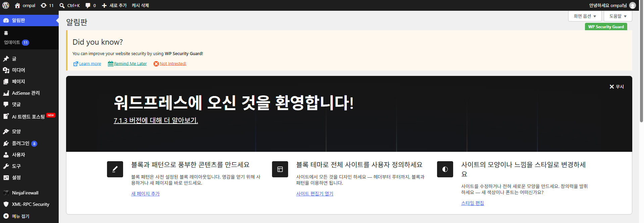Click 블록과 패턴으로 풍부한 콘텐츠를 만드세요 heading

(x=190, y=165)
